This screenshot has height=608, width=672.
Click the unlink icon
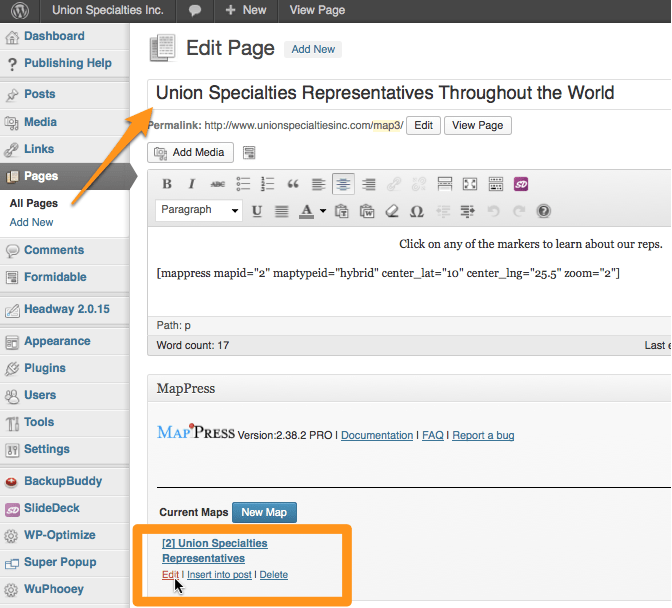(x=419, y=184)
